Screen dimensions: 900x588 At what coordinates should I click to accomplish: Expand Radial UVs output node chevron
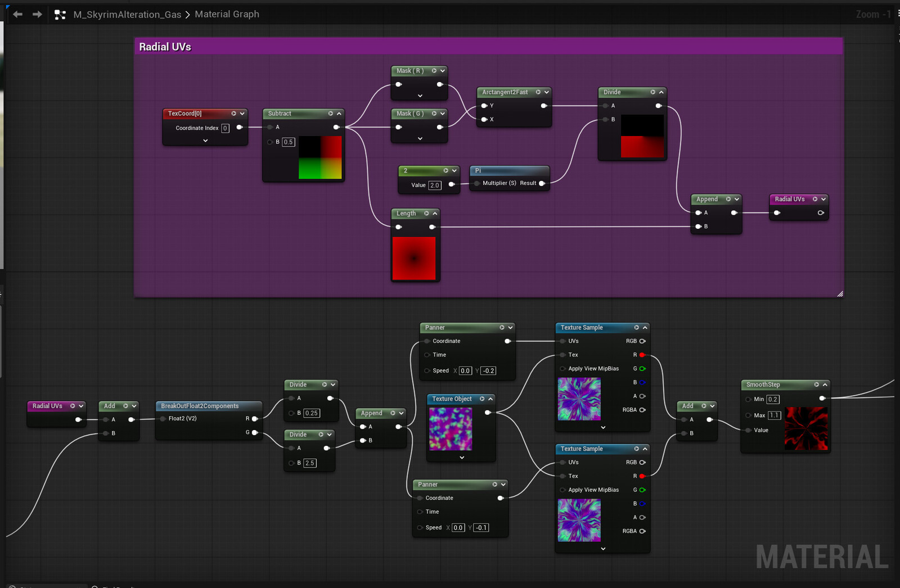(823, 199)
